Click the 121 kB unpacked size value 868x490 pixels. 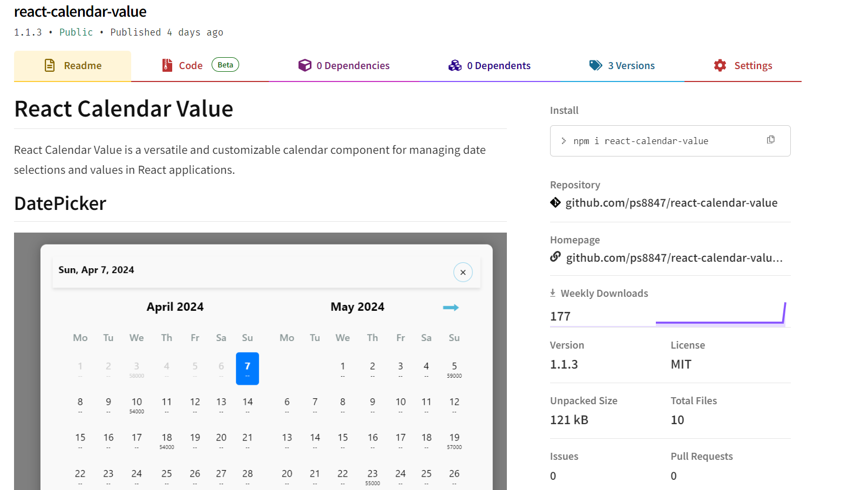pos(569,420)
